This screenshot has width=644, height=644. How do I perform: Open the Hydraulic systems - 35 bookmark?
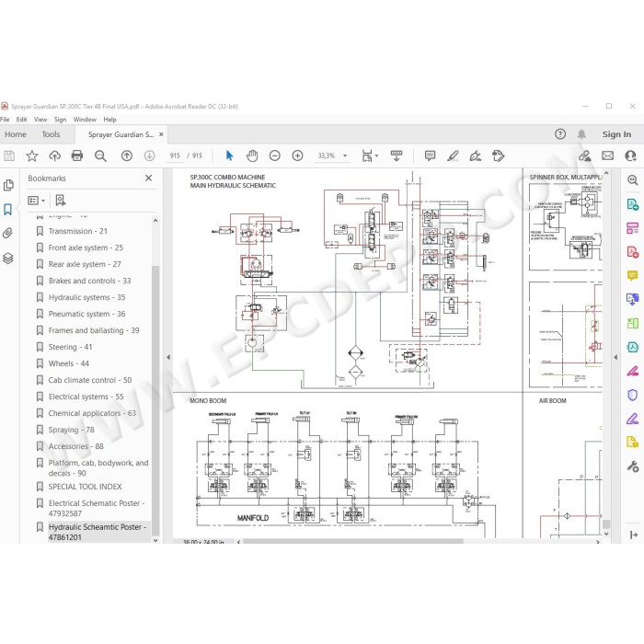pyautogui.click(x=86, y=297)
